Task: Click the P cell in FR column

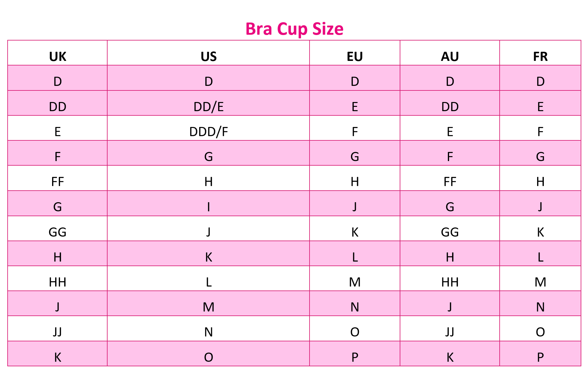Action: pyautogui.click(x=540, y=357)
